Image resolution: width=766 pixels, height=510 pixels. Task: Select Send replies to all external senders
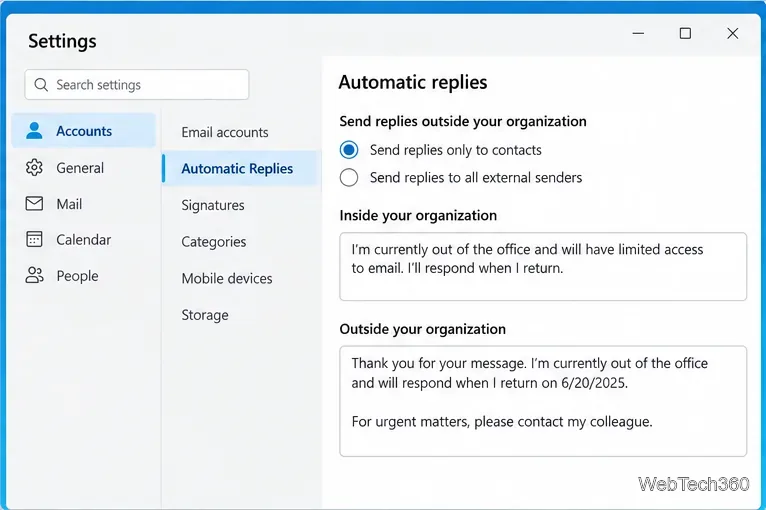coord(349,177)
